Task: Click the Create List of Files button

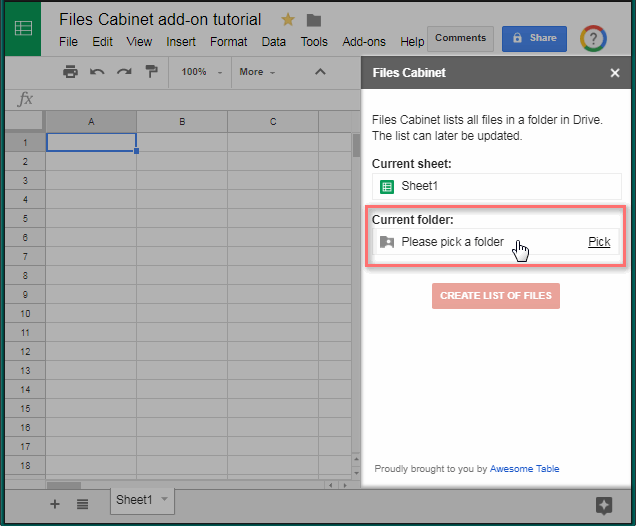Action: pos(496,296)
